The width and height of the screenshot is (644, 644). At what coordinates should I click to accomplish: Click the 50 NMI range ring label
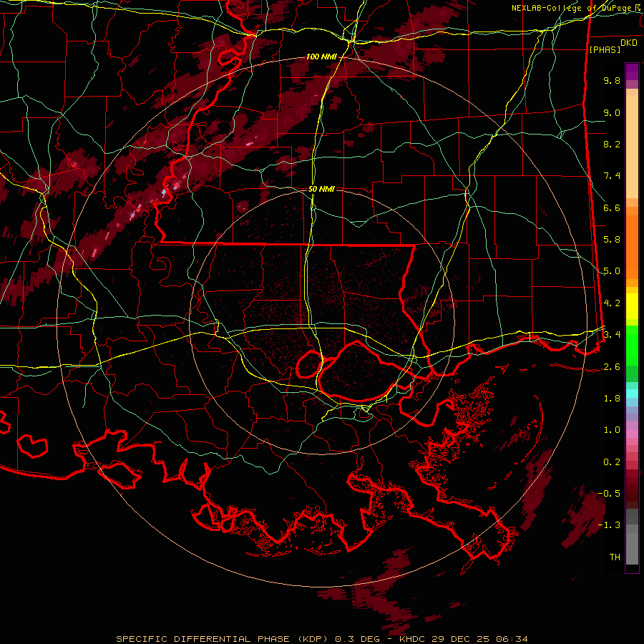pos(321,190)
